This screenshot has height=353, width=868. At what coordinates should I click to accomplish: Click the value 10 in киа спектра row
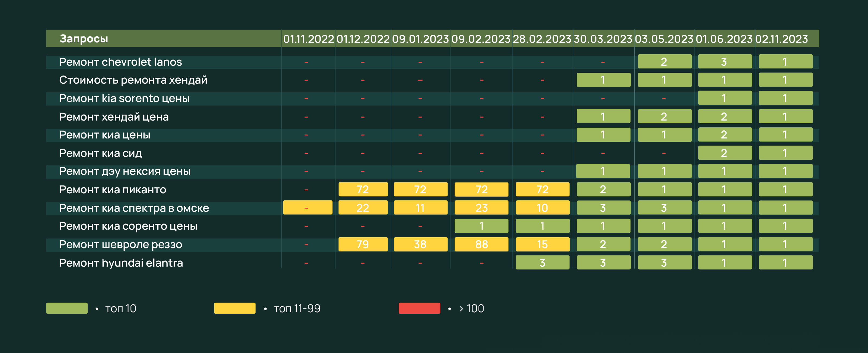click(542, 207)
